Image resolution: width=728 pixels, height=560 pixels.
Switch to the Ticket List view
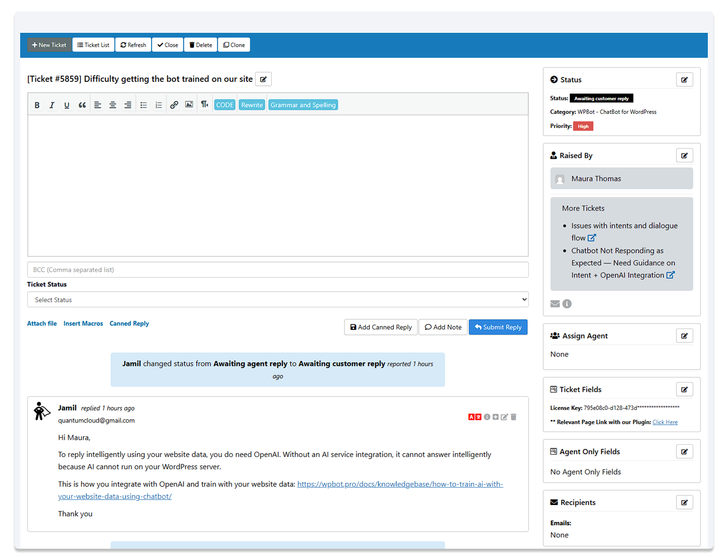tap(93, 45)
